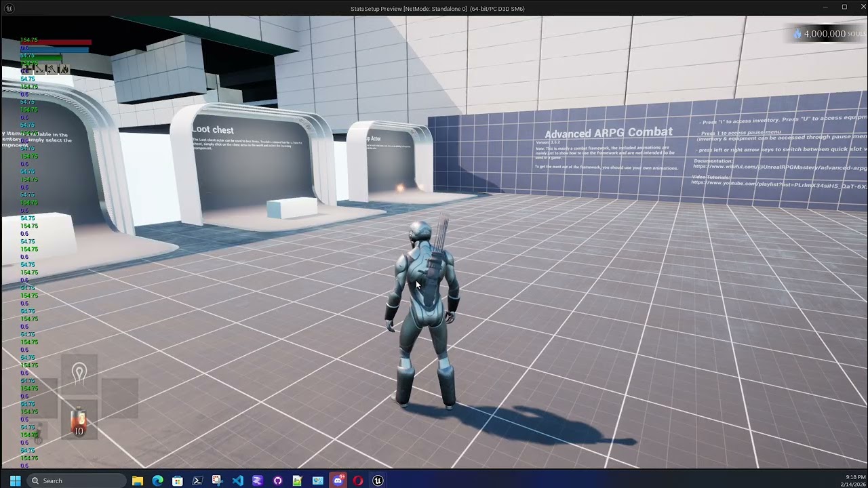Viewport: 868px width, 488px height.
Task: Click the blue souls flame icon
Action: click(x=797, y=33)
